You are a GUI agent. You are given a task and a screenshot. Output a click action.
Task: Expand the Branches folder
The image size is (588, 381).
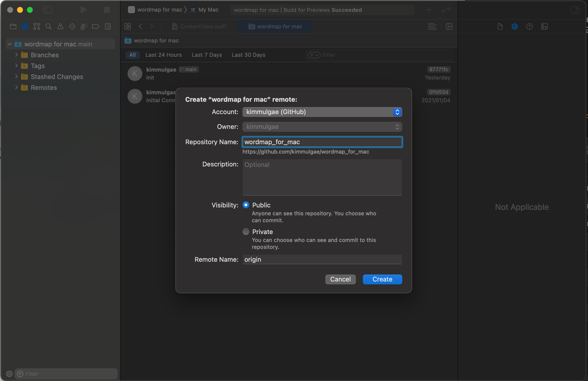point(16,55)
